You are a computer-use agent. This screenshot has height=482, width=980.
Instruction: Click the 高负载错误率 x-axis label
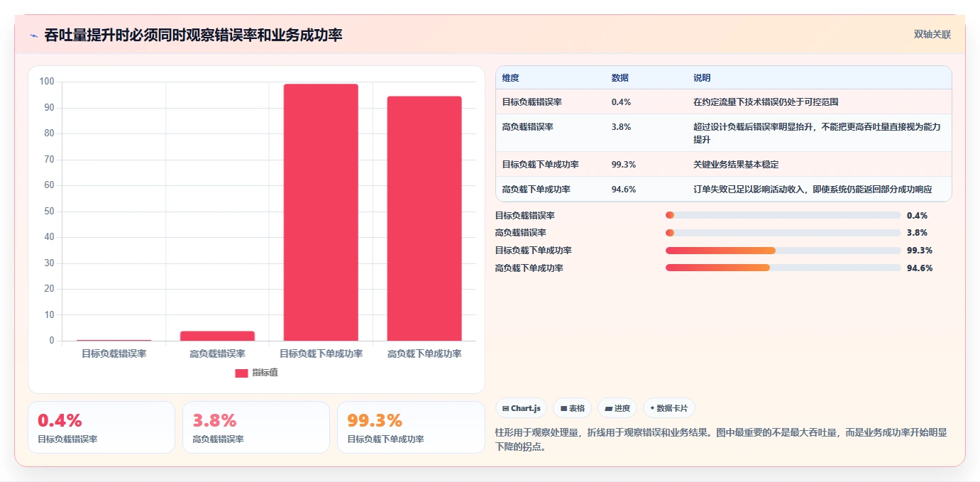click(217, 354)
